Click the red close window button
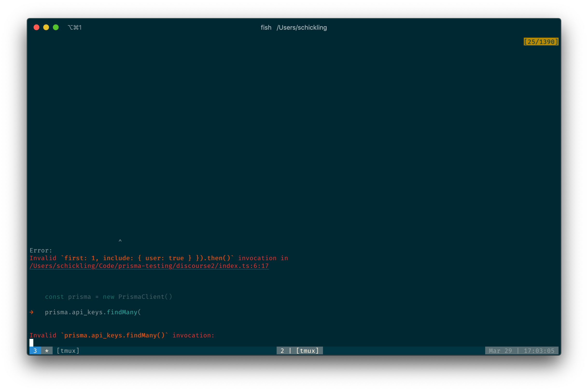This screenshot has height=391, width=588. pos(36,27)
